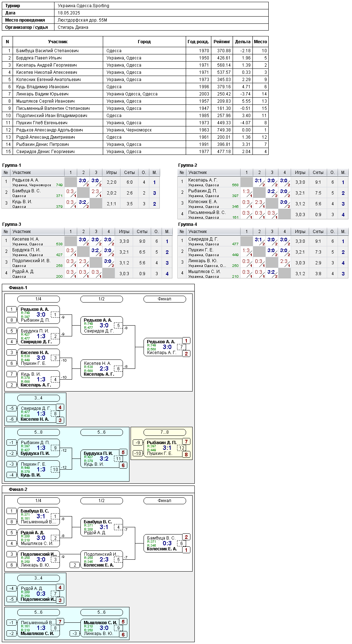The image size is (352, 644).
Task: Click place badge 4 beside Свиридов Д. Г.
Action: (60, 407)
